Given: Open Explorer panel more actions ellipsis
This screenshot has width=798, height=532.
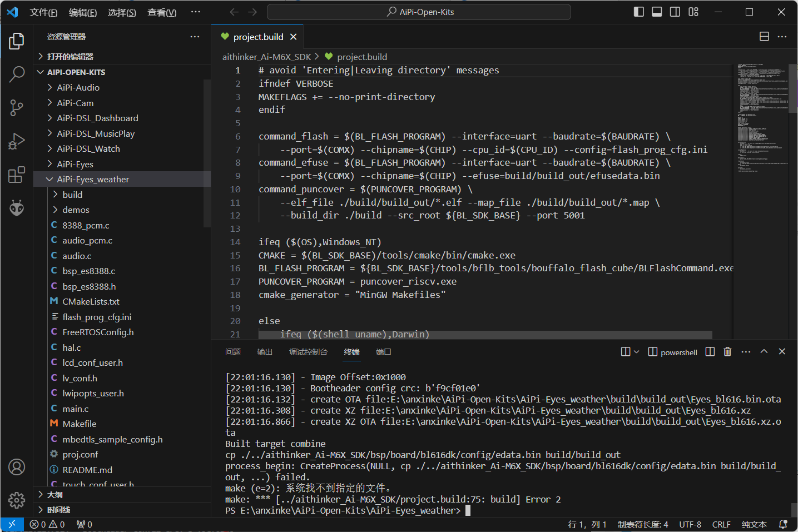Looking at the screenshot, I should (x=195, y=37).
